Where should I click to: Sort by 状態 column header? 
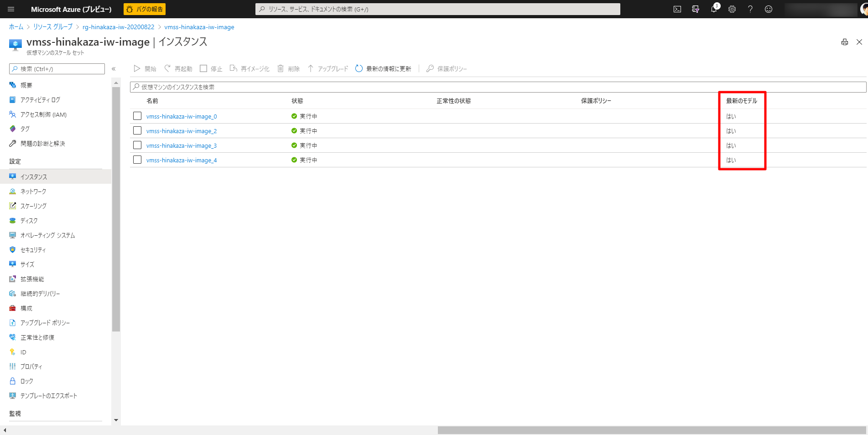297,101
